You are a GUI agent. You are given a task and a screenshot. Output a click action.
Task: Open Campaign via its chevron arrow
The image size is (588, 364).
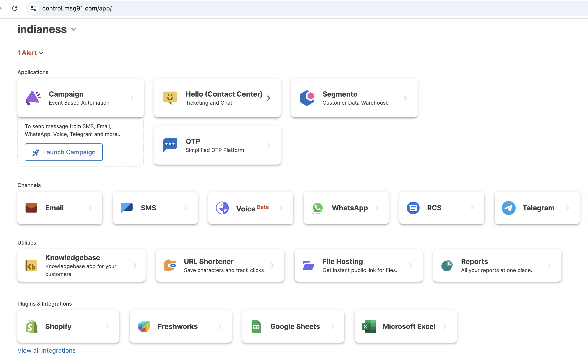pyautogui.click(x=132, y=98)
